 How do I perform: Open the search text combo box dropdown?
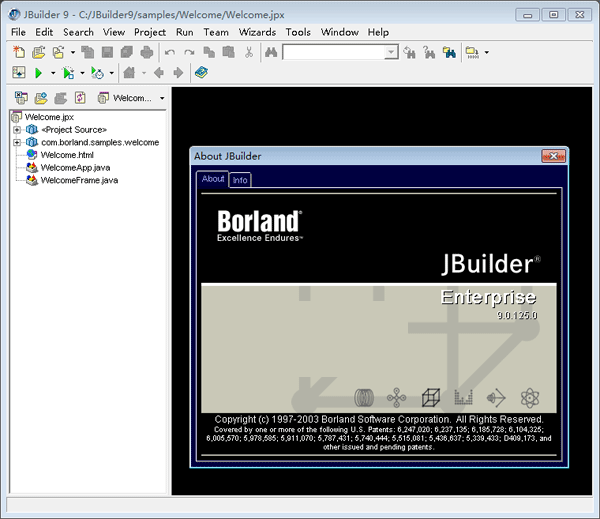click(391, 52)
